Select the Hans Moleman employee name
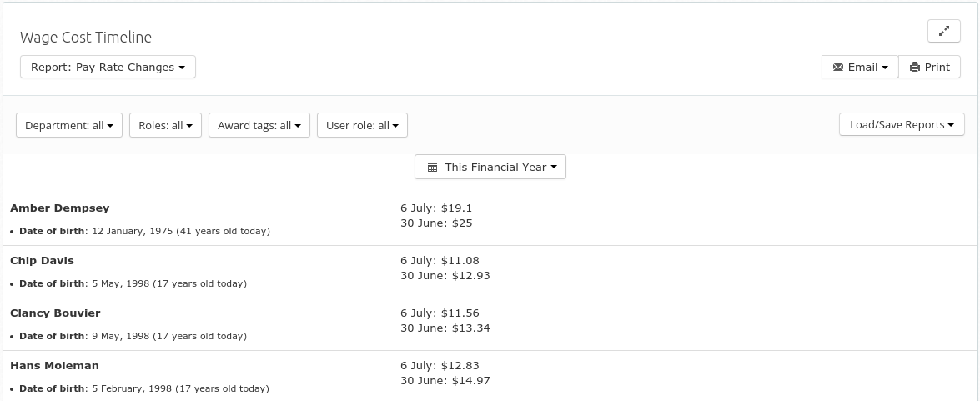 click(x=54, y=365)
